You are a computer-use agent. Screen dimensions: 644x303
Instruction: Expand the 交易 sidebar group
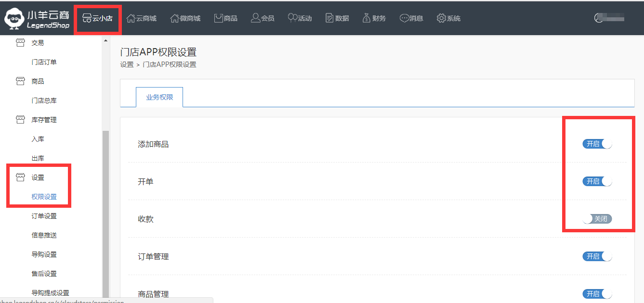coord(37,43)
